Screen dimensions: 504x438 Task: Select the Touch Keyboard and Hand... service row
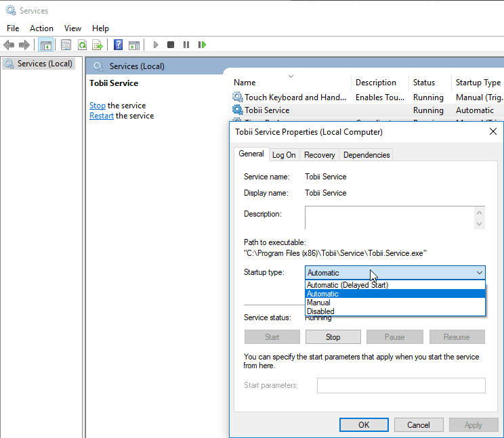(x=367, y=97)
